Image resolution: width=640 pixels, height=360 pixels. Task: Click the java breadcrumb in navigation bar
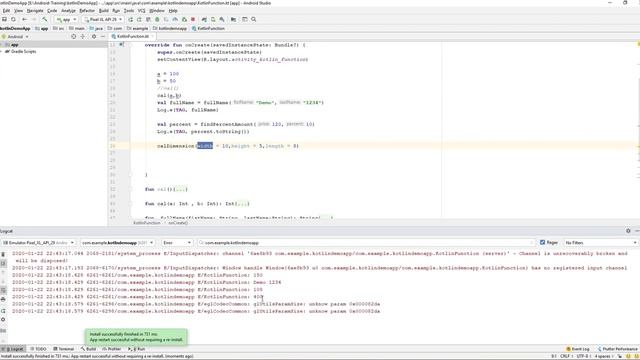pyautogui.click(x=97, y=29)
